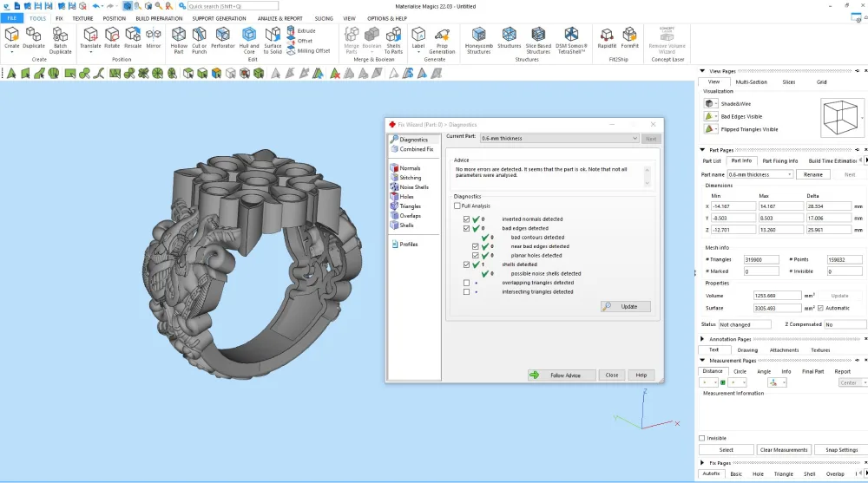Click the Follow Advice button
Screen dimensions: 868x483
pos(562,375)
